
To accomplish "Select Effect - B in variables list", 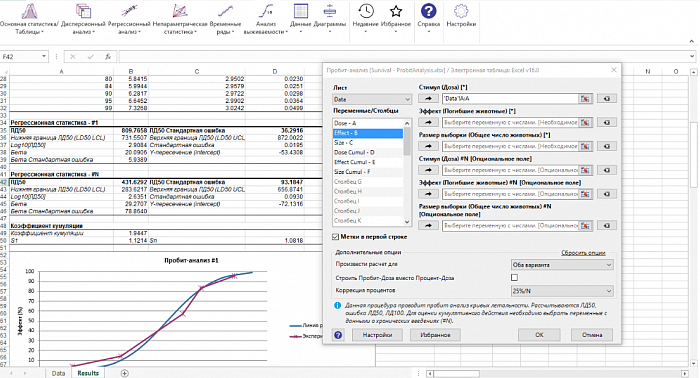I will click(x=368, y=133).
